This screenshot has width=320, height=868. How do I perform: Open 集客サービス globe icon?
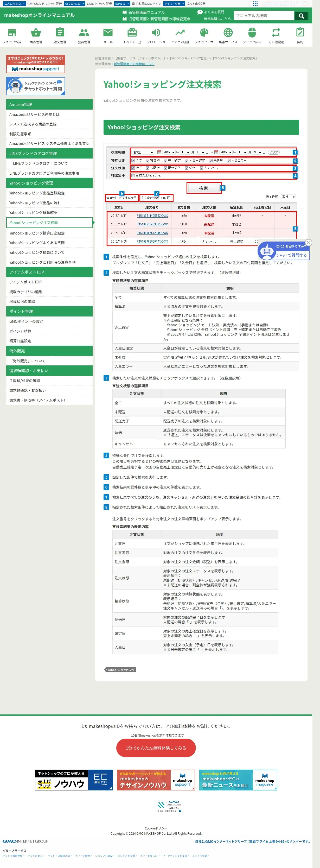pyautogui.click(x=228, y=35)
